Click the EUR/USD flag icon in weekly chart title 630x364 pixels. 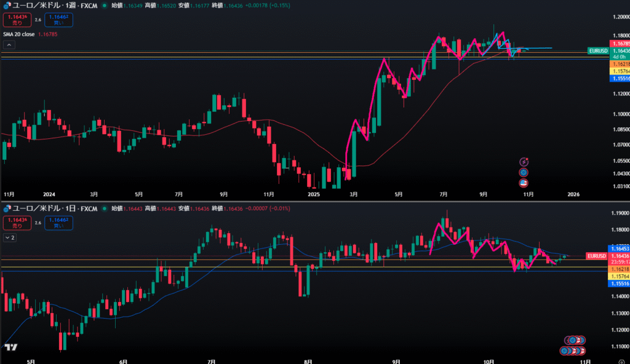click(x=7, y=5)
